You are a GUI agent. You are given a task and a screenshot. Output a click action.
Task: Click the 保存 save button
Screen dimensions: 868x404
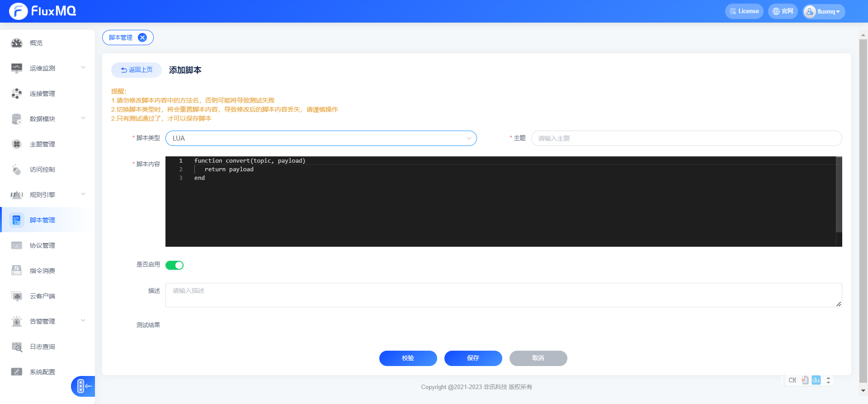pyautogui.click(x=473, y=358)
